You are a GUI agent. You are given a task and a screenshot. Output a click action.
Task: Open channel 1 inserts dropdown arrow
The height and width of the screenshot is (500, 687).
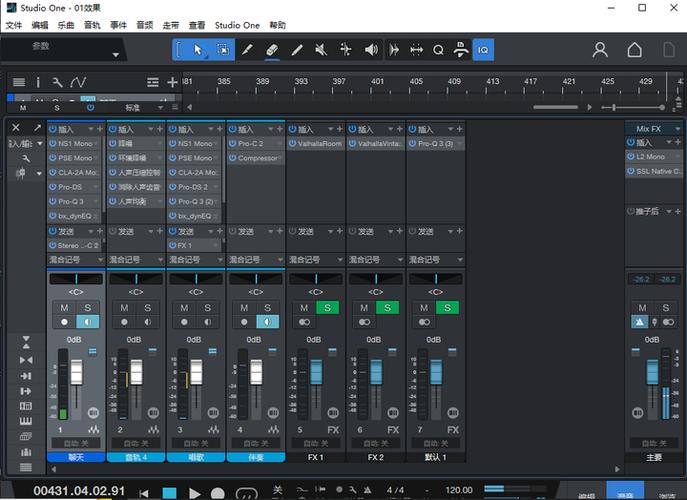point(91,129)
